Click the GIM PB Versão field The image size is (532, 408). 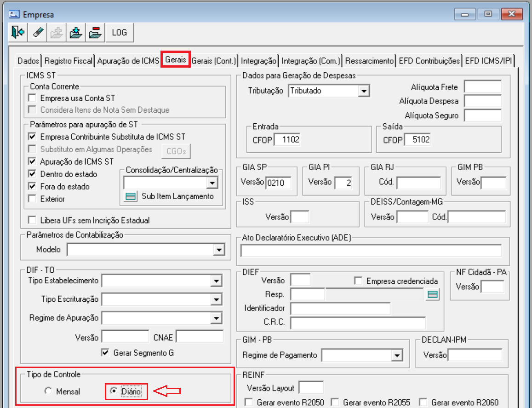pos(494,183)
